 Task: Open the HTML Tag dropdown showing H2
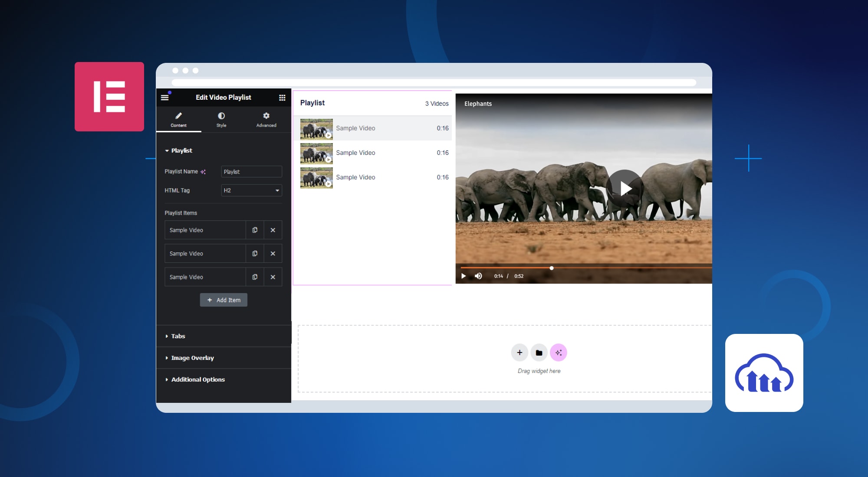[x=252, y=190]
